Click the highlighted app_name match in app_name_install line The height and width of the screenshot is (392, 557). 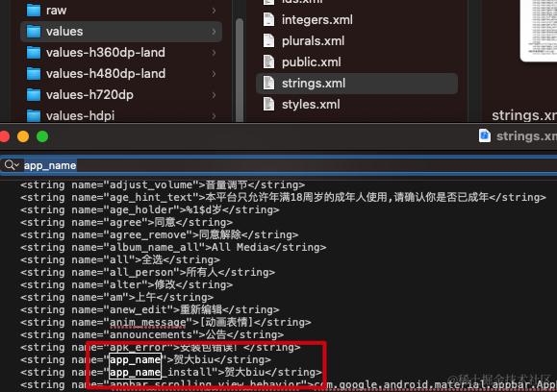point(135,372)
